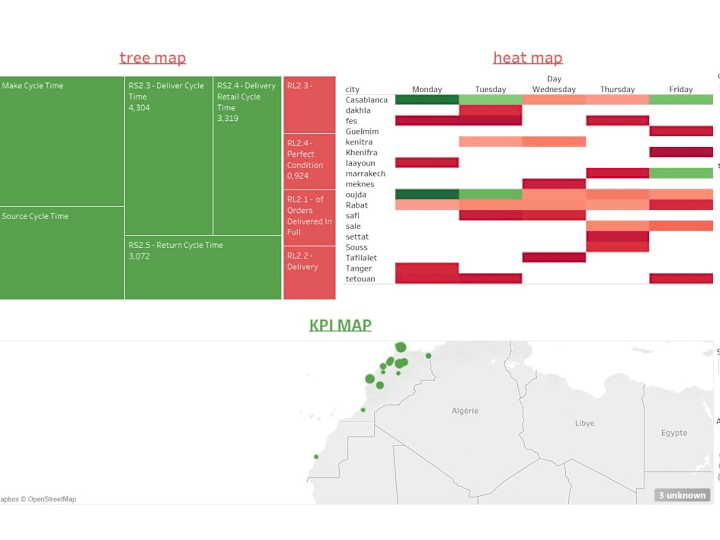Click the 'KPI MAP' title
This screenshot has width=720, height=540.
(x=340, y=325)
